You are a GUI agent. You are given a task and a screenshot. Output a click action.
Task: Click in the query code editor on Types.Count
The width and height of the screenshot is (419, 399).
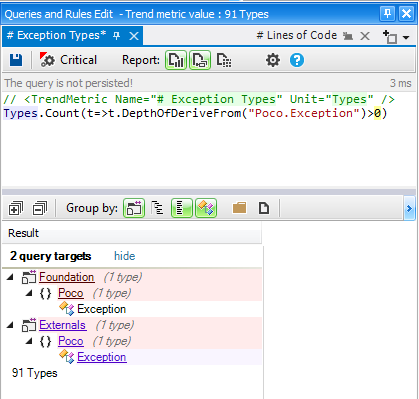pyautogui.click(x=41, y=113)
